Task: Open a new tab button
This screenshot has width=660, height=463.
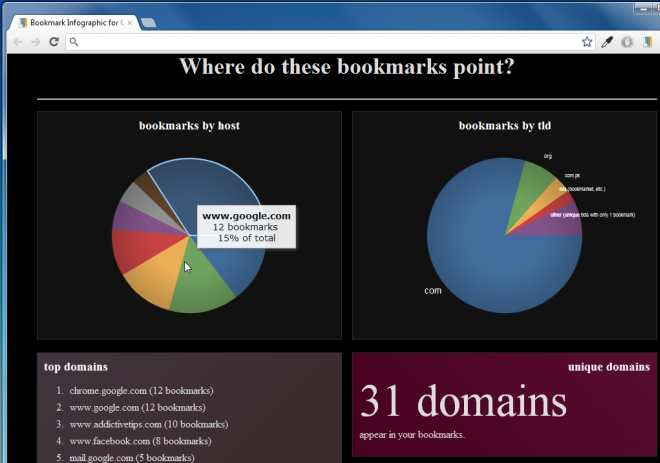Action: click(x=148, y=23)
